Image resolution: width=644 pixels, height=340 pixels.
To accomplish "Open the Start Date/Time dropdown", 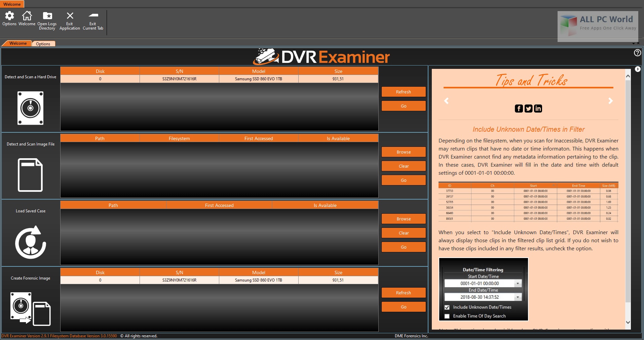I will (518, 283).
